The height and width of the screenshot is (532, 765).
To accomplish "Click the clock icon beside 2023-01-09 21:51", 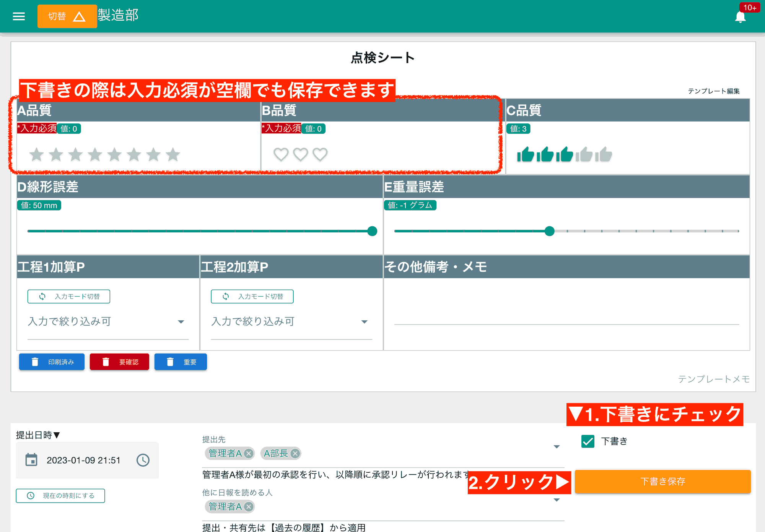I will [x=143, y=460].
